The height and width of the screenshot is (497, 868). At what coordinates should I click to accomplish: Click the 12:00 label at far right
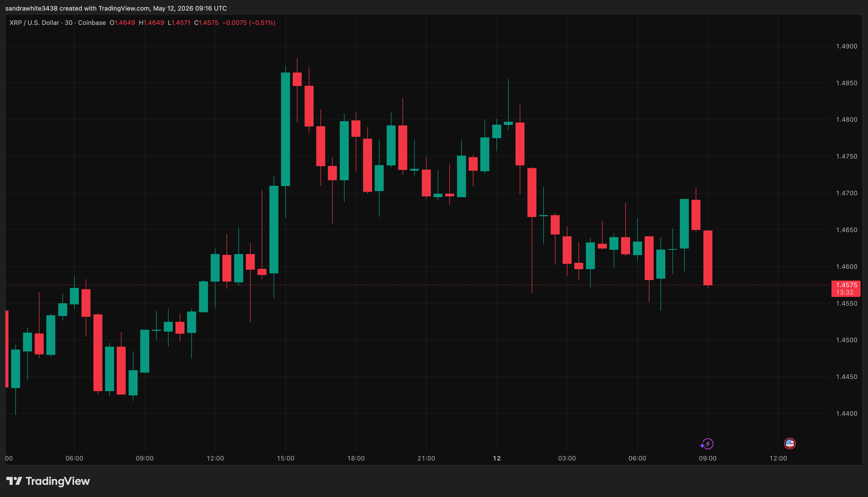[x=778, y=458]
